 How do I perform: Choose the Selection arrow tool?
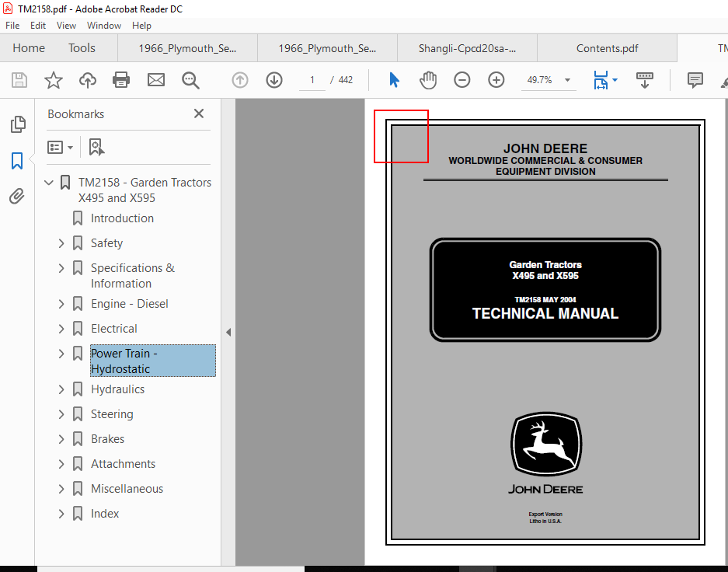tap(394, 80)
